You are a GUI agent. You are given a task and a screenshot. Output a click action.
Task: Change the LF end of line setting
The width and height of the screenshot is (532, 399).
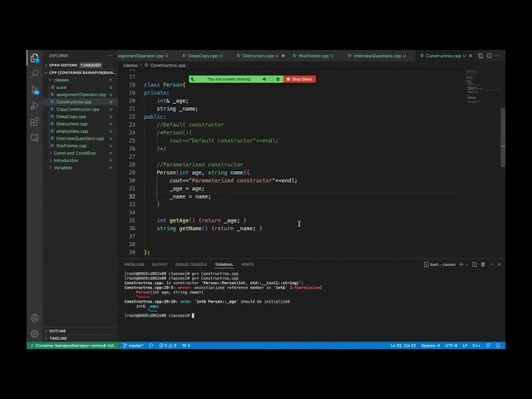465,346
